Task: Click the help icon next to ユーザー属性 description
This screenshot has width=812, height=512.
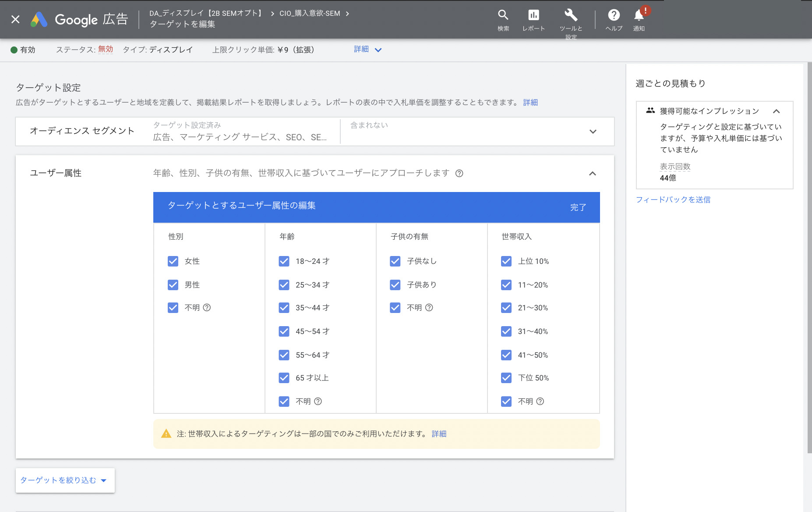Action: (x=459, y=173)
